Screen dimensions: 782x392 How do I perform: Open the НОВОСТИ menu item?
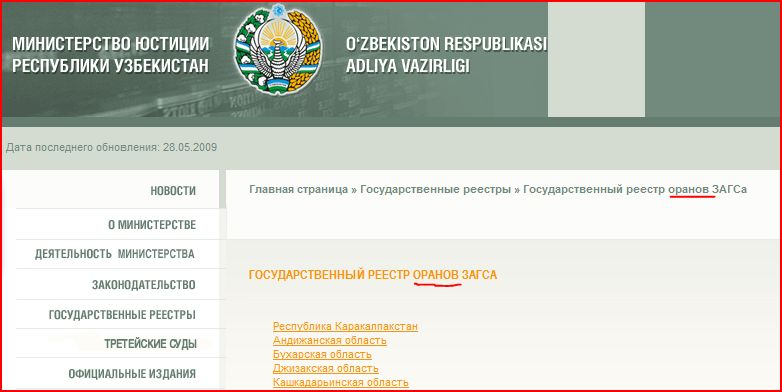click(x=173, y=191)
